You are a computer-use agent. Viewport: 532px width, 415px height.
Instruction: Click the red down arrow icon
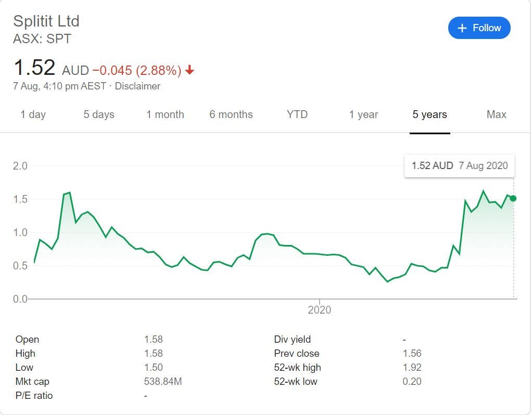tap(189, 70)
